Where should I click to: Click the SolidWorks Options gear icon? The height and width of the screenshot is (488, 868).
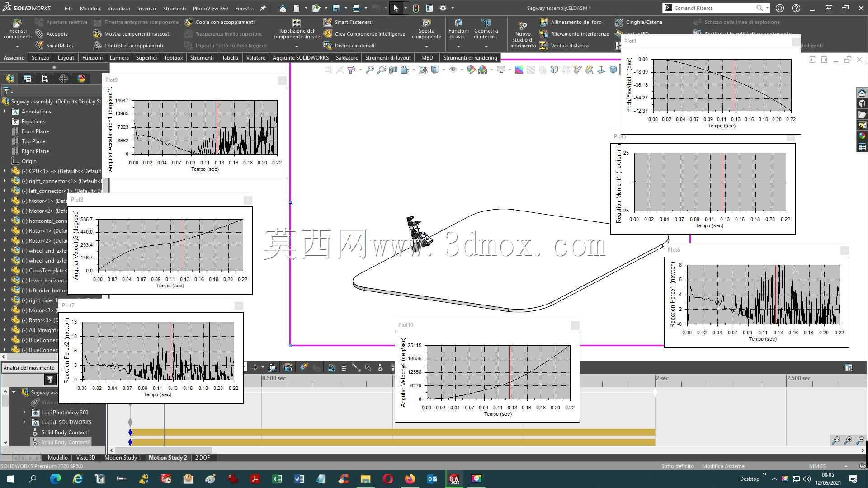click(443, 8)
